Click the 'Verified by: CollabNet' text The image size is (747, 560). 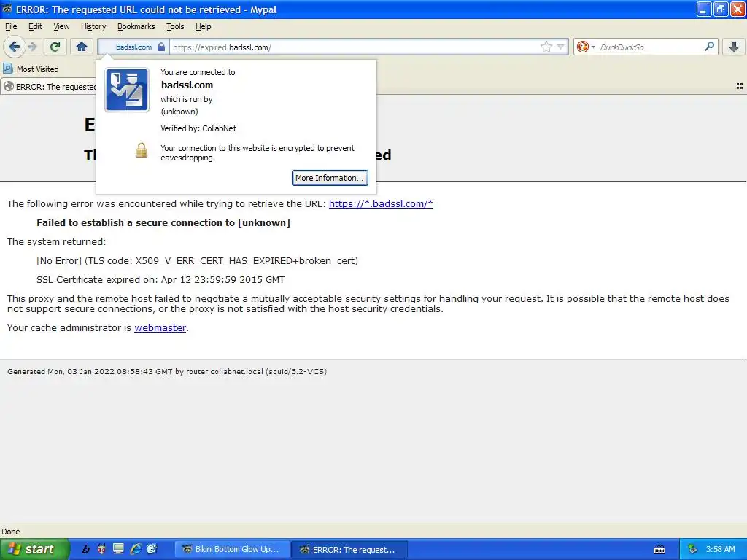[x=198, y=128]
